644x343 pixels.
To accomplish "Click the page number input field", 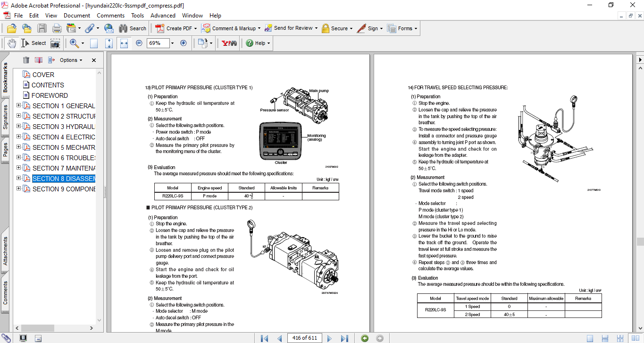I will [x=304, y=338].
